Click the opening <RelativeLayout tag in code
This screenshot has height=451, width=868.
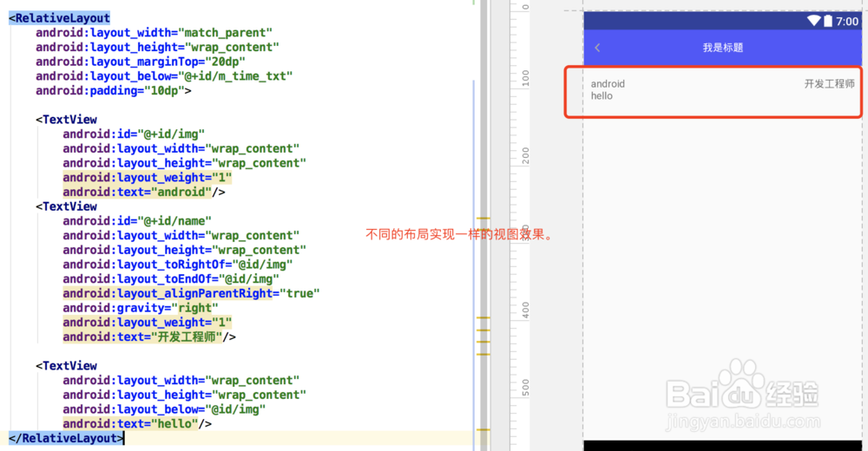pos(59,18)
